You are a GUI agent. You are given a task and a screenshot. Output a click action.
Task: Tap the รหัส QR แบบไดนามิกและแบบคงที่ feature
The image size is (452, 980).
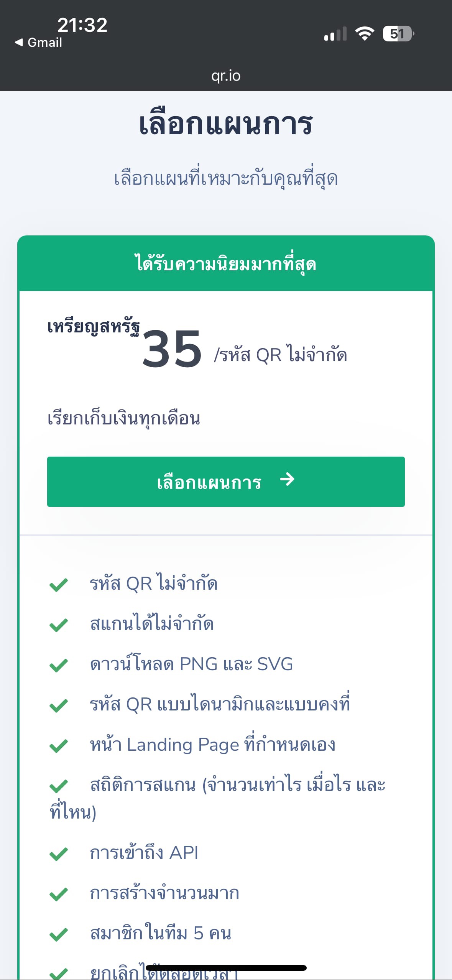tap(219, 704)
